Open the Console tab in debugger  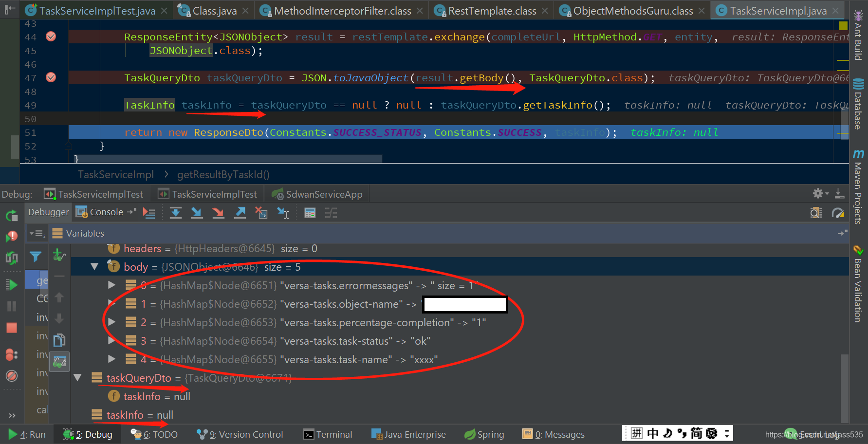point(105,211)
